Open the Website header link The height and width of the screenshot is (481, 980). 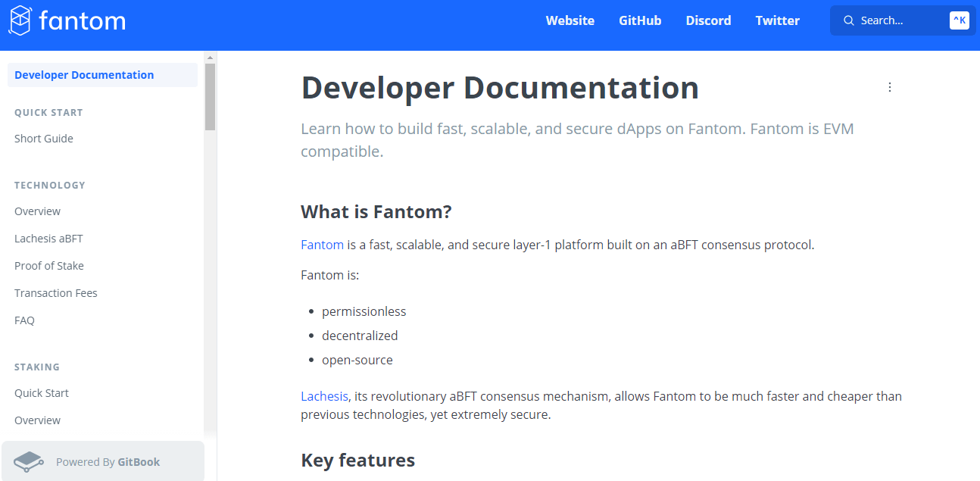[570, 20]
